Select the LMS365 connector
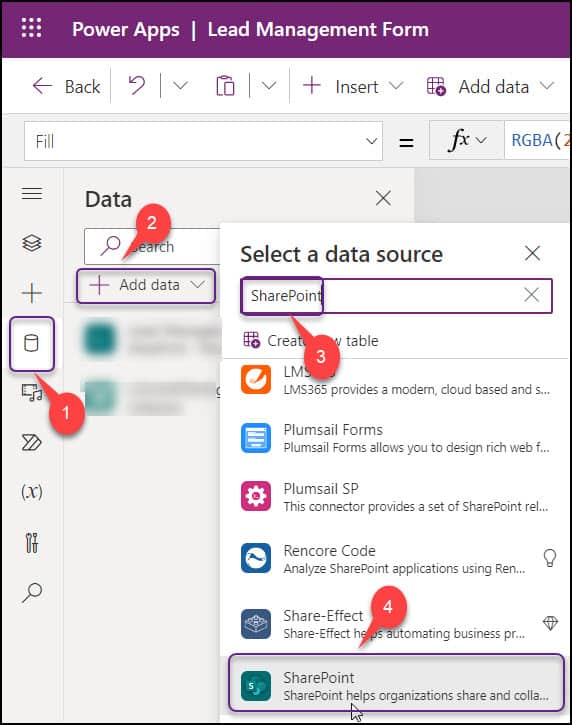The image size is (572, 725). click(x=396, y=380)
